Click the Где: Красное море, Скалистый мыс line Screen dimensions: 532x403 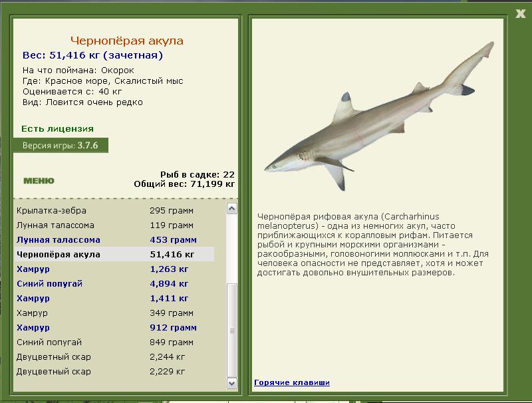(103, 81)
